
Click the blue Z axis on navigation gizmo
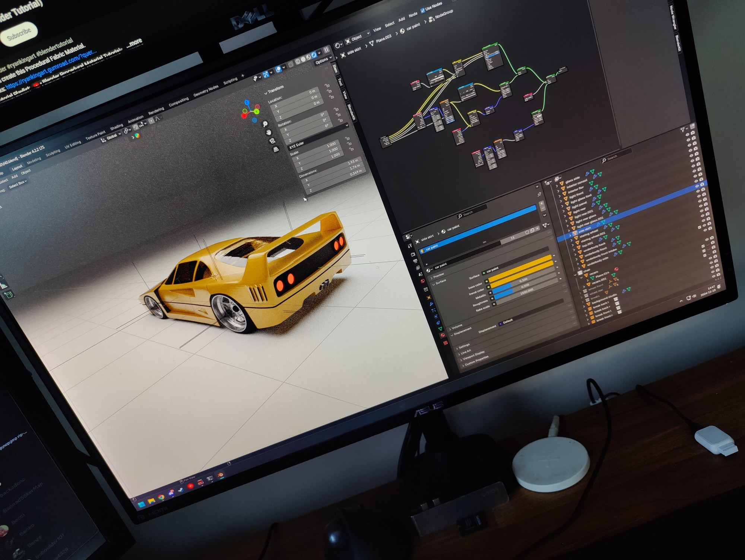coord(247,102)
